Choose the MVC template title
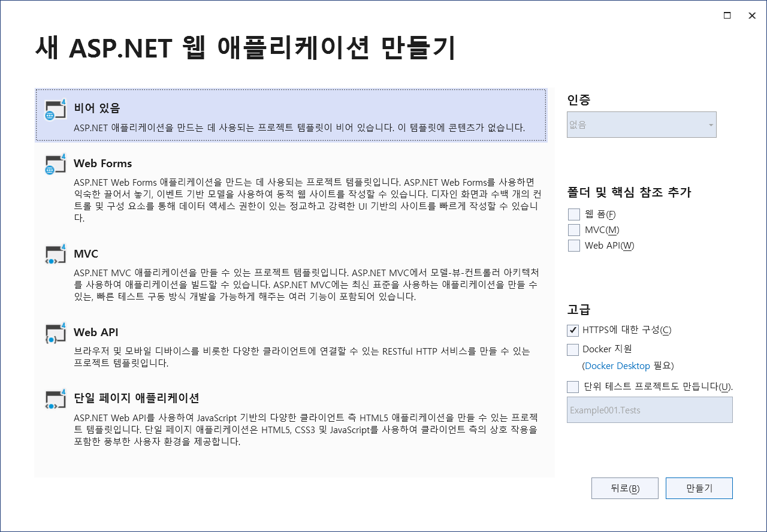The image size is (767, 532). coord(86,254)
